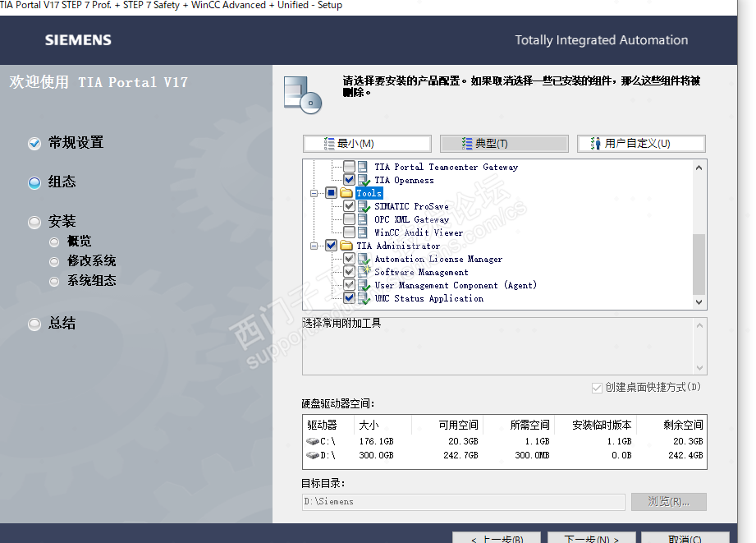Click the product tree scroll-up arrow
Viewport: 756px width, 543px height.
coord(699,168)
